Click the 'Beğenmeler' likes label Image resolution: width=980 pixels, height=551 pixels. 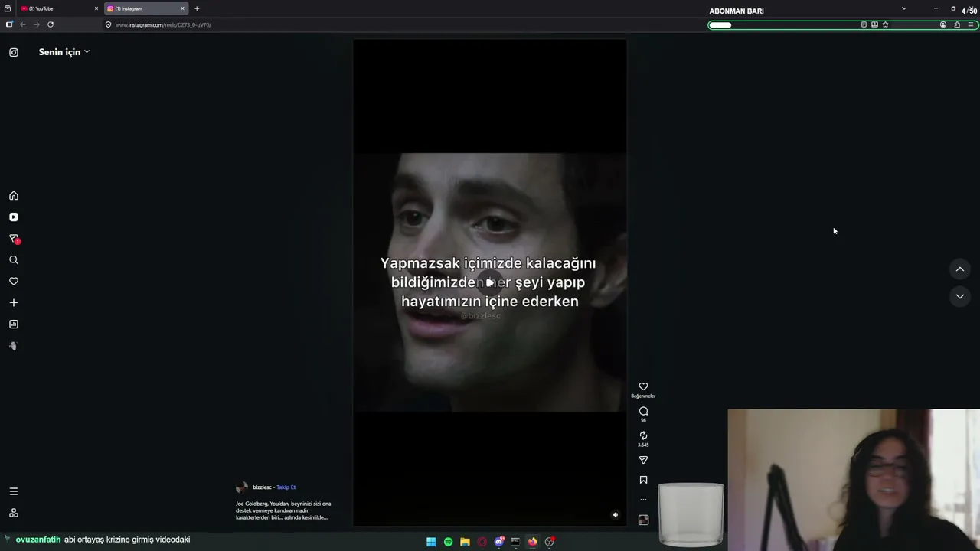coord(643,396)
